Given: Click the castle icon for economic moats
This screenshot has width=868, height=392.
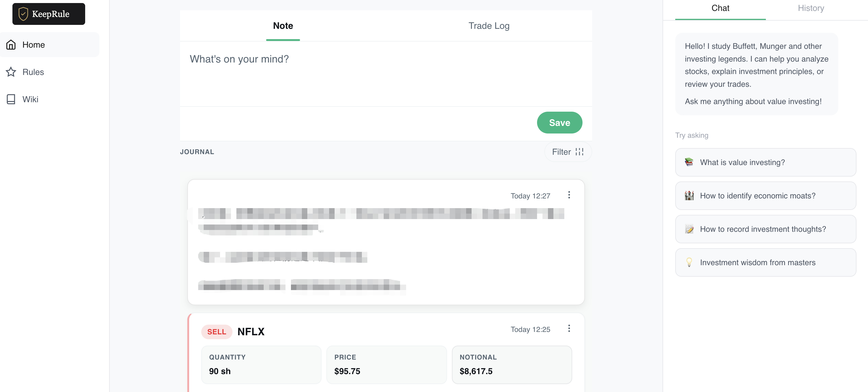Looking at the screenshot, I should pyautogui.click(x=689, y=196).
